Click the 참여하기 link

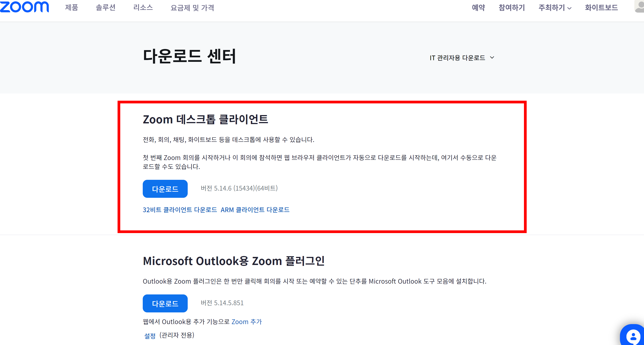click(512, 8)
